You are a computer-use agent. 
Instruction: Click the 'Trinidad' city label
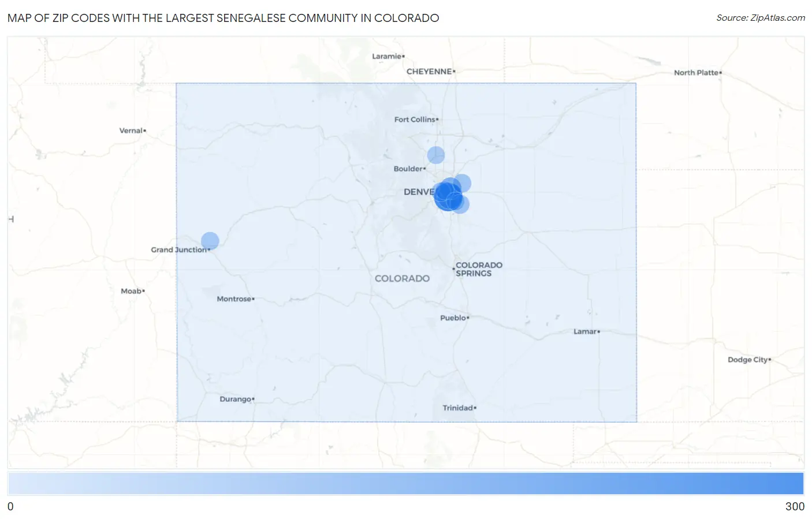[x=457, y=408]
